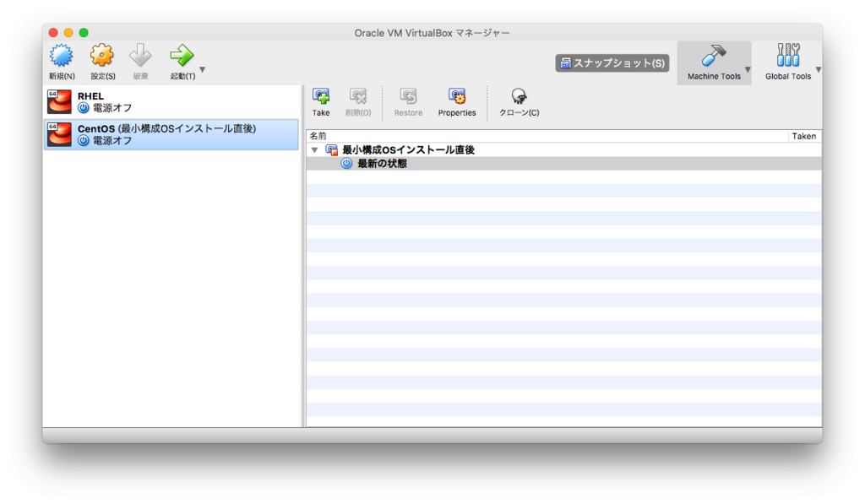Click the New (新規) VM icon
This screenshot has height=504, width=865.
[x=61, y=55]
